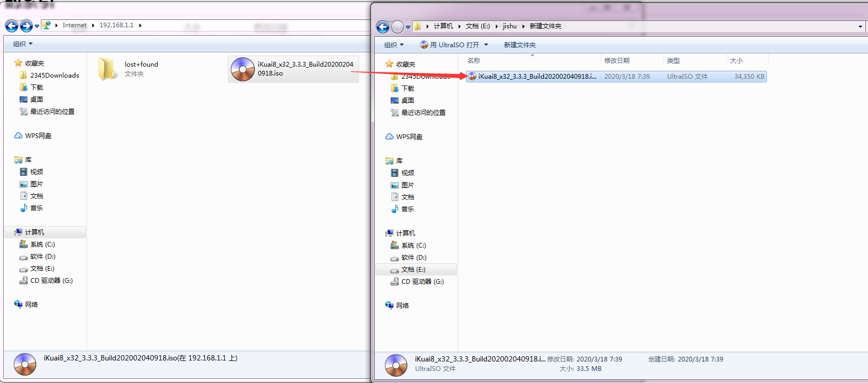Open 下载 in the left window sidebar
Image resolution: width=868 pixels, height=383 pixels.
pos(31,87)
